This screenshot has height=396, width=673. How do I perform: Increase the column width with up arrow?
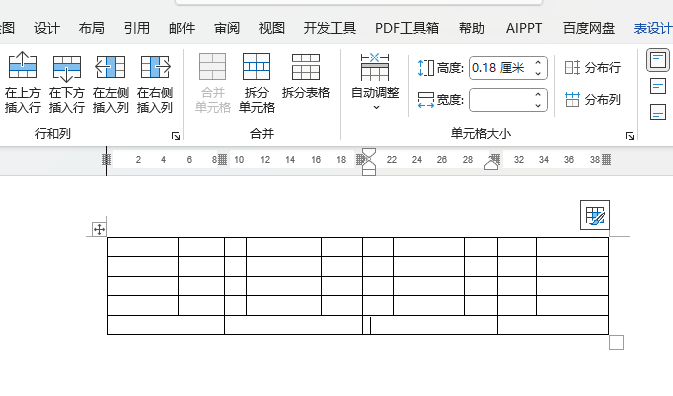click(x=538, y=95)
